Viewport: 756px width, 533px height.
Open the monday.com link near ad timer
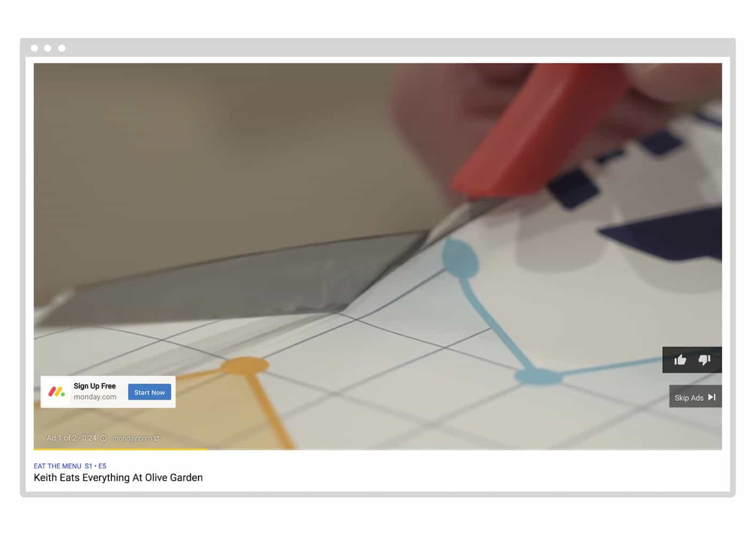[132, 438]
